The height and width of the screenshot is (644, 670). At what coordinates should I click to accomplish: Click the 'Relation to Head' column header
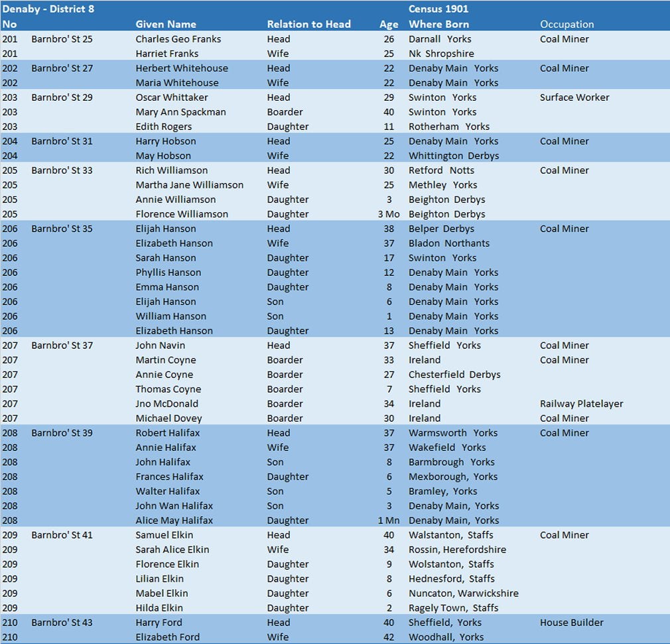[308, 25]
